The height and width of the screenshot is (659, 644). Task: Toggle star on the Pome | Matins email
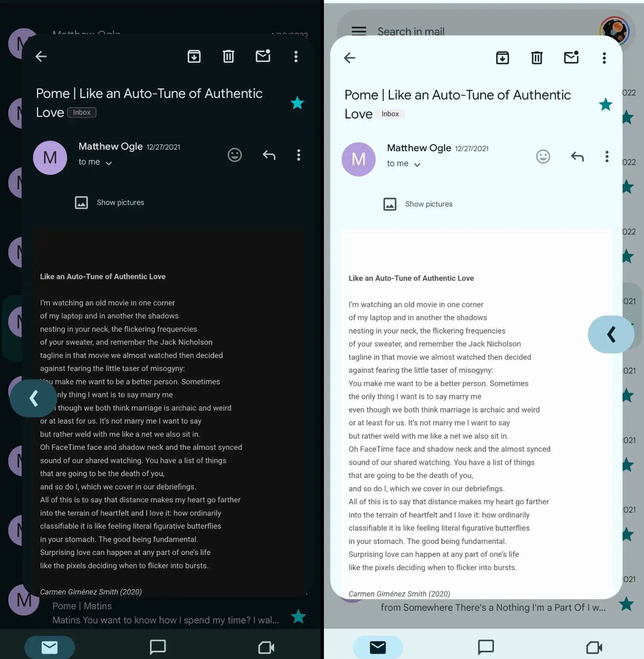(x=298, y=616)
